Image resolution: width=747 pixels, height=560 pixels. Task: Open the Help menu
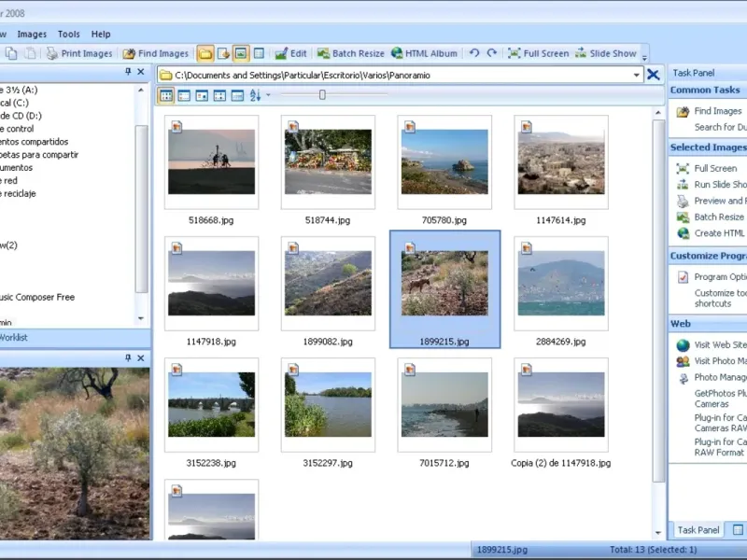[x=101, y=34]
